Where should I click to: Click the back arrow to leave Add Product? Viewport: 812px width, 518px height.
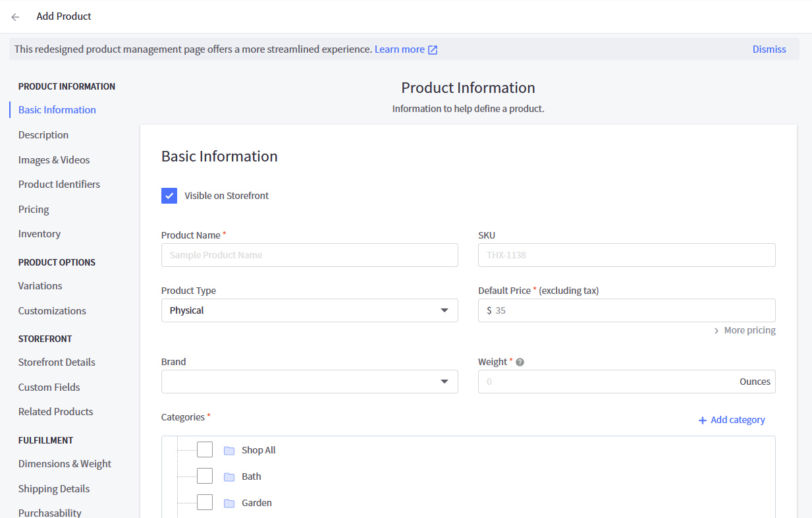tap(14, 16)
